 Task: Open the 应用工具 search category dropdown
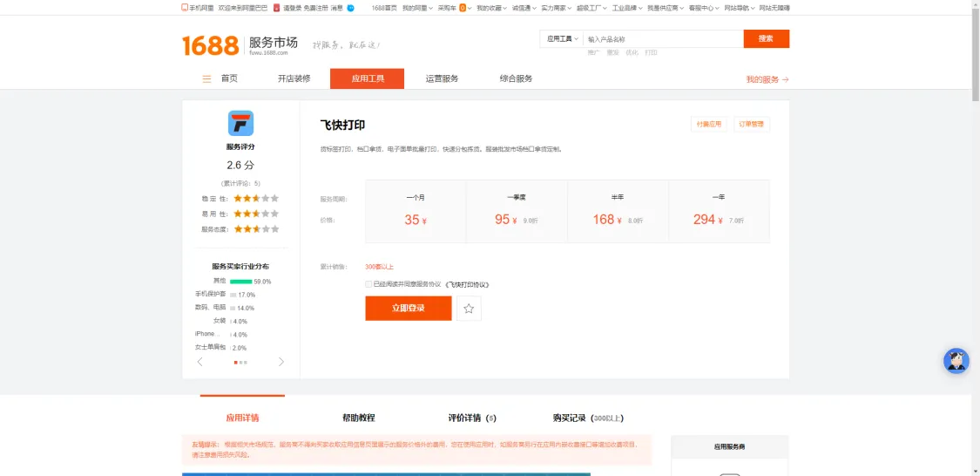(x=562, y=38)
